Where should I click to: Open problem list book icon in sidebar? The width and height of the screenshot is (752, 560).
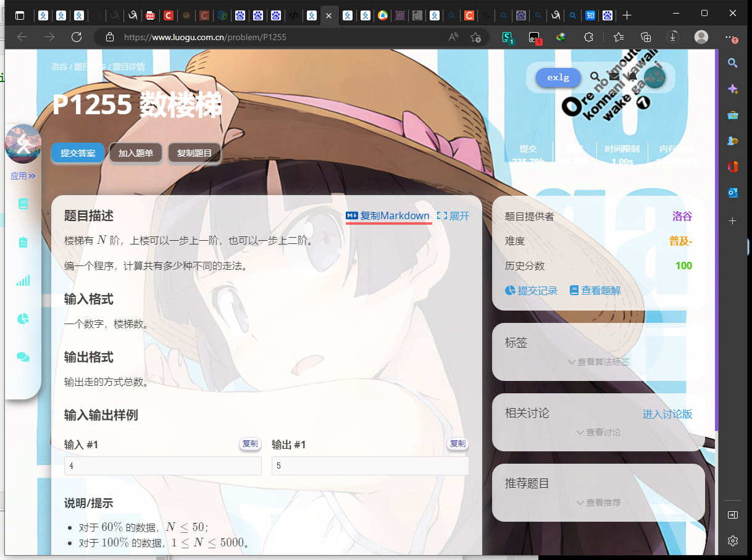(x=23, y=204)
